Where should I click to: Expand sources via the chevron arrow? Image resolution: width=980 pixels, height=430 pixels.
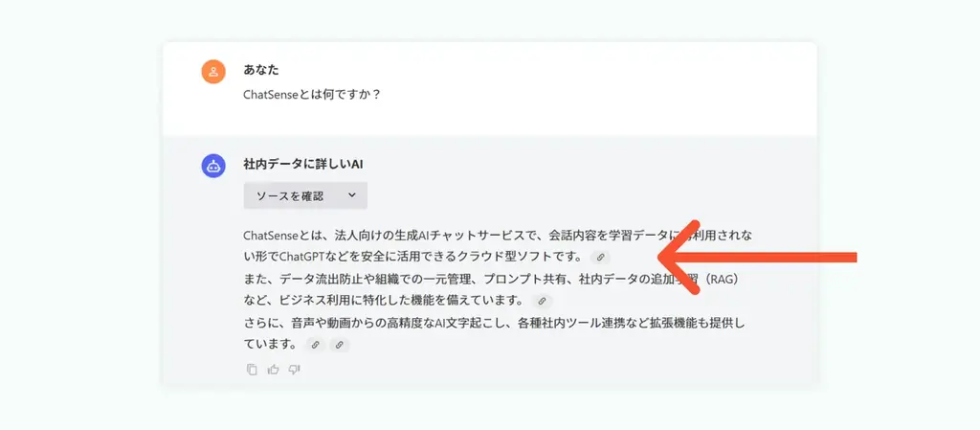tap(352, 195)
